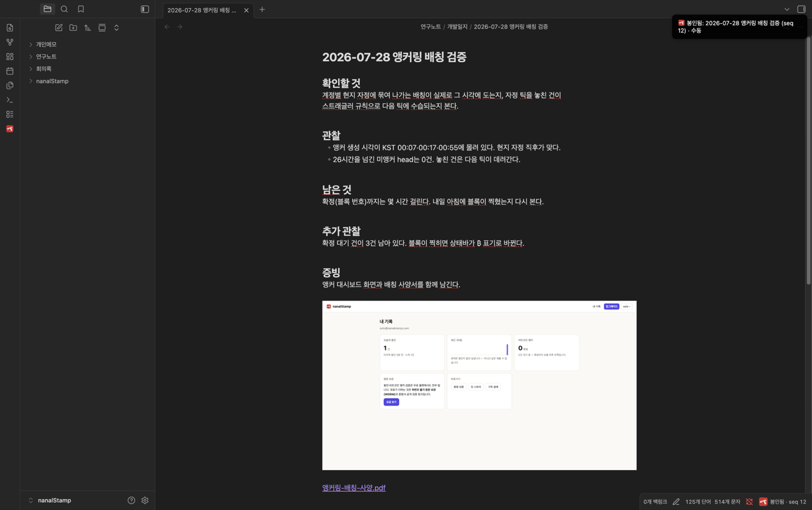The height and width of the screenshot is (510, 812).
Task: Click the 관찰 heading
Action: [x=331, y=135]
